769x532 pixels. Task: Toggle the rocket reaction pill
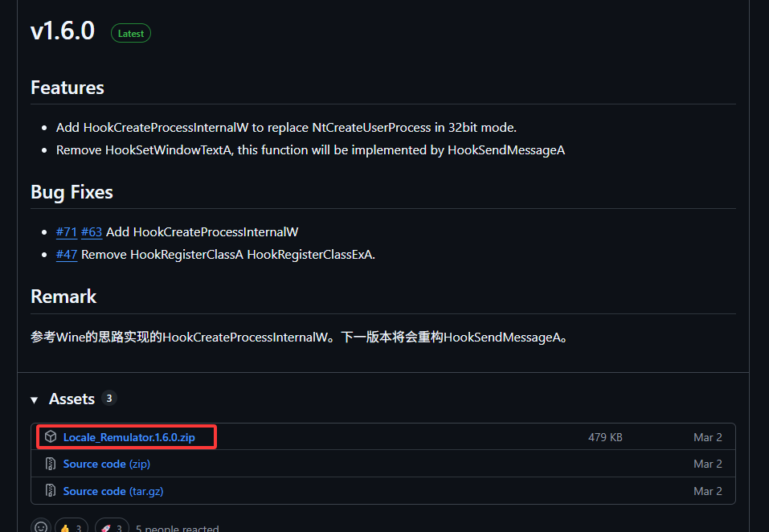112,526
